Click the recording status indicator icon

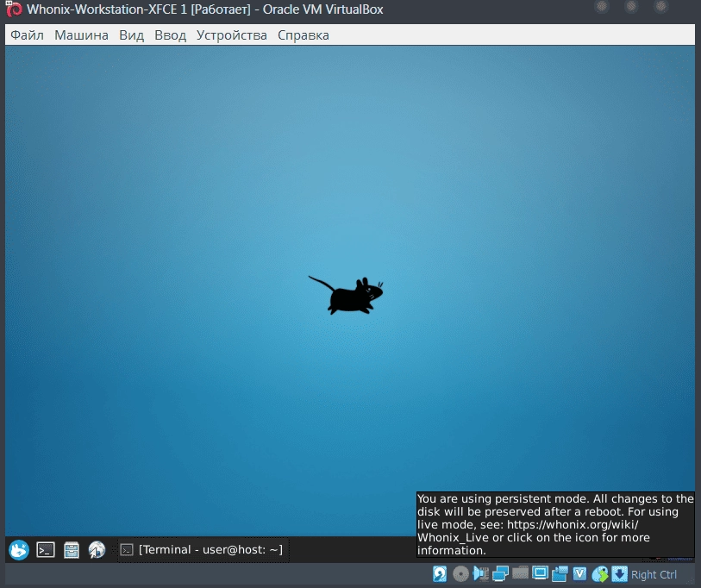click(x=560, y=573)
